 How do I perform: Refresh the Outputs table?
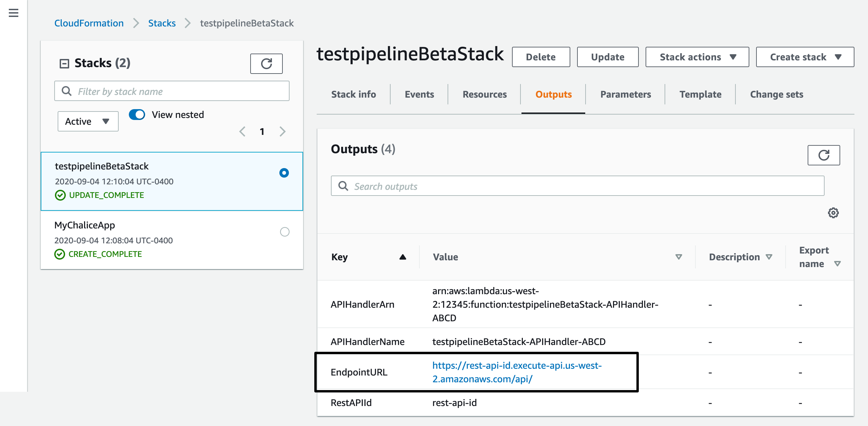[823, 155]
